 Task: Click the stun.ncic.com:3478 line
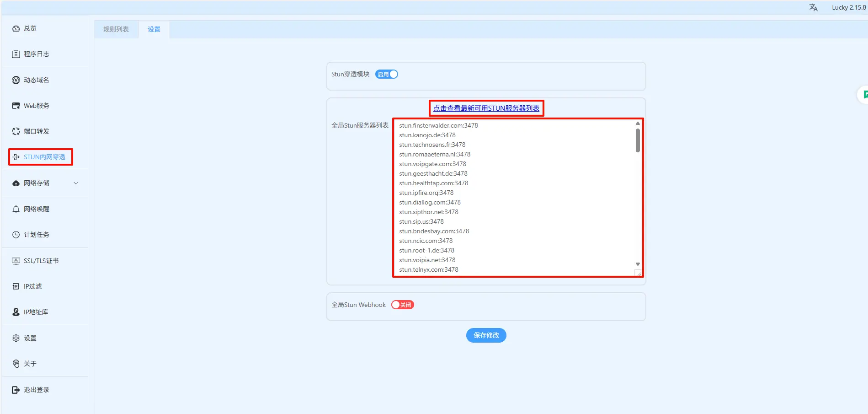[x=426, y=241]
